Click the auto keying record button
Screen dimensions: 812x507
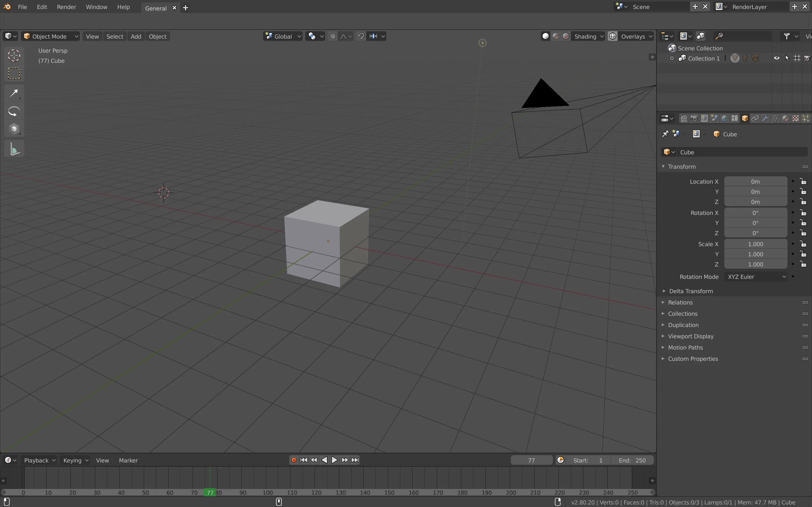point(294,460)
